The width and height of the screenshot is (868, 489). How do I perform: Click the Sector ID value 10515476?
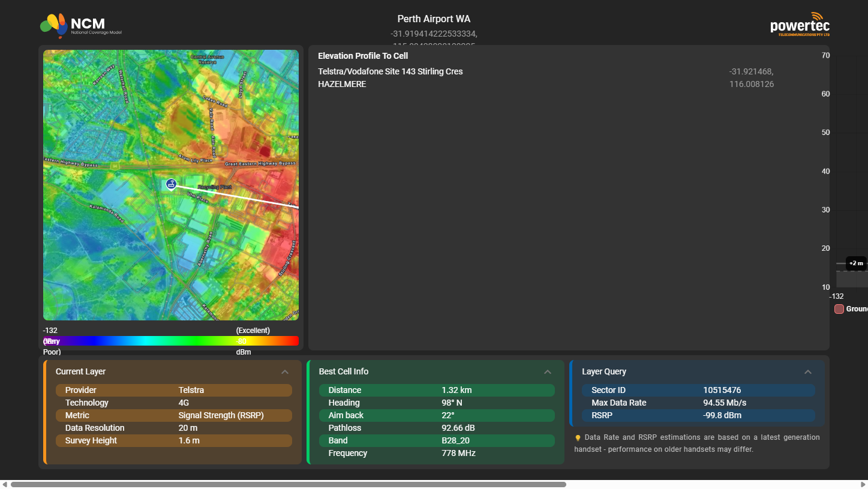[x=722, y=390]
